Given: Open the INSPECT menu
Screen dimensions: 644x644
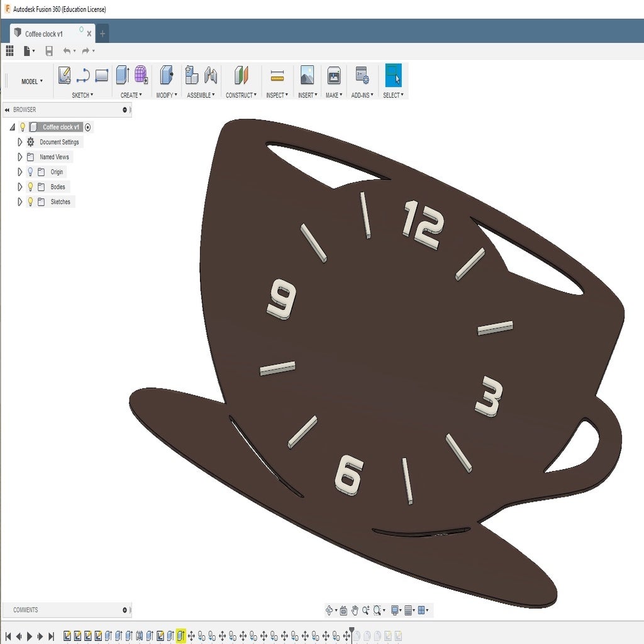Looking at the screenshot, I should pyautogui.click(x=277, y=95).
